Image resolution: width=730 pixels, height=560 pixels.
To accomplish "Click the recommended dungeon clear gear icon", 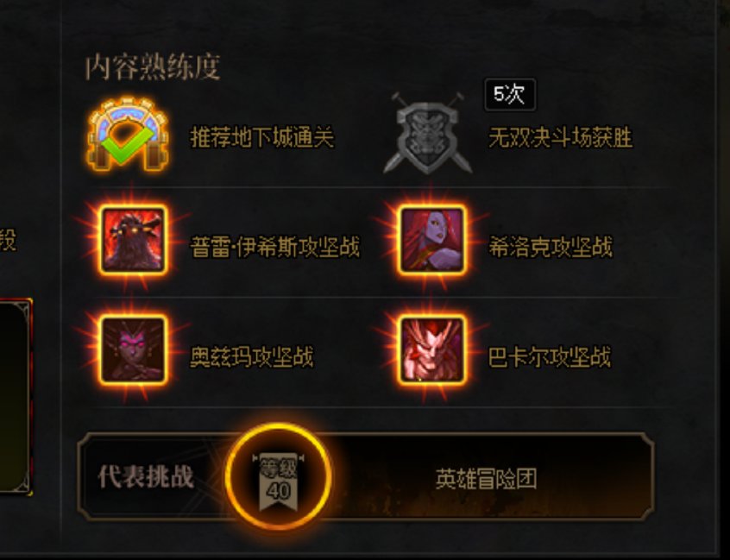I will tap(128, 134).
